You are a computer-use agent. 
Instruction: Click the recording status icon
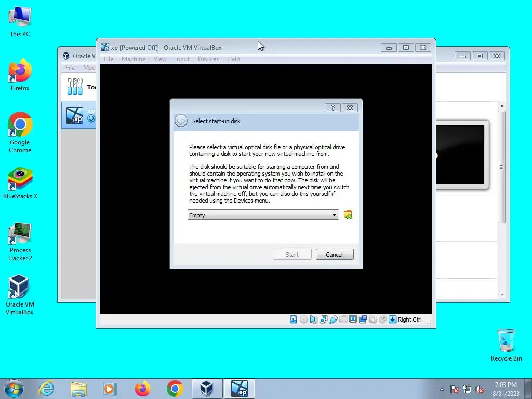click(x=363, y=320)
